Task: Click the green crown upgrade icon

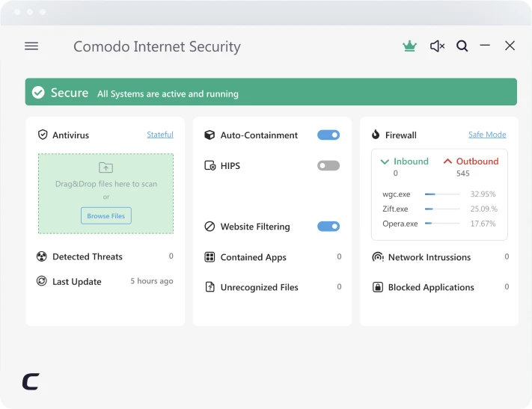Action: pos(409,46)
